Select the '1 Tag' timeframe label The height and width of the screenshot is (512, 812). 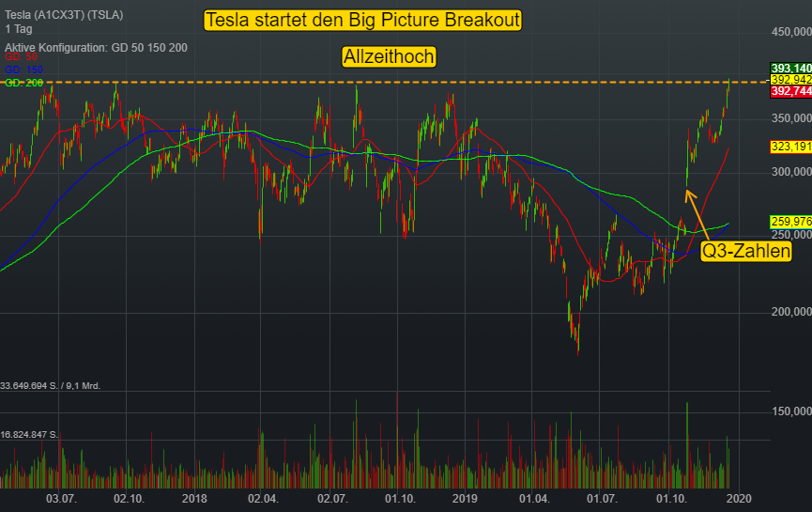pyautogui.click(x=19, y=29)
